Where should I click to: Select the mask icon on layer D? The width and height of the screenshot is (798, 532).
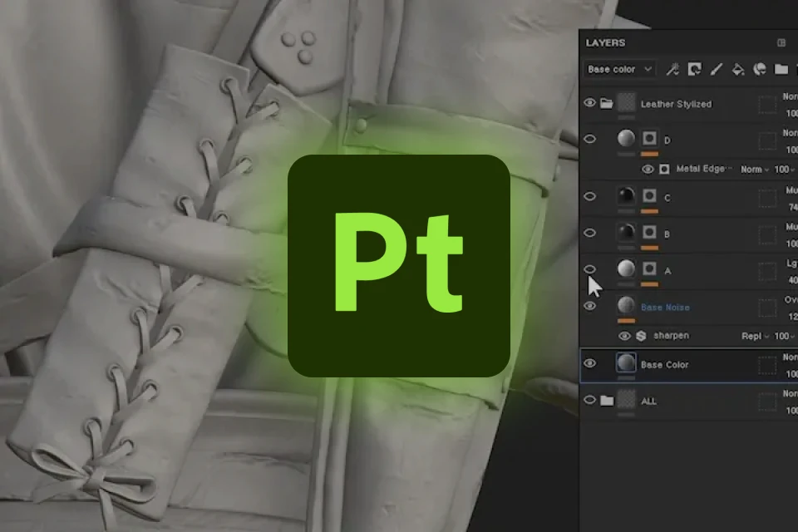pos(649,139)
